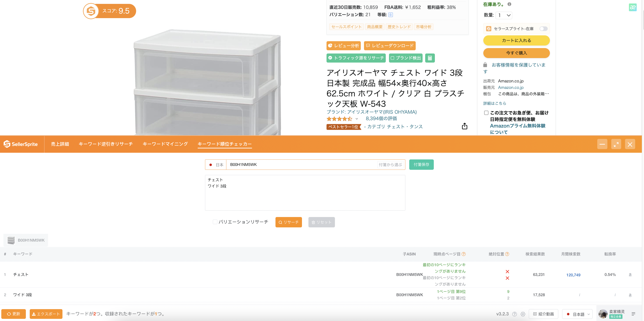Open the 売上詳細 tab
The image size is (644, 321).
pos(60,144)
